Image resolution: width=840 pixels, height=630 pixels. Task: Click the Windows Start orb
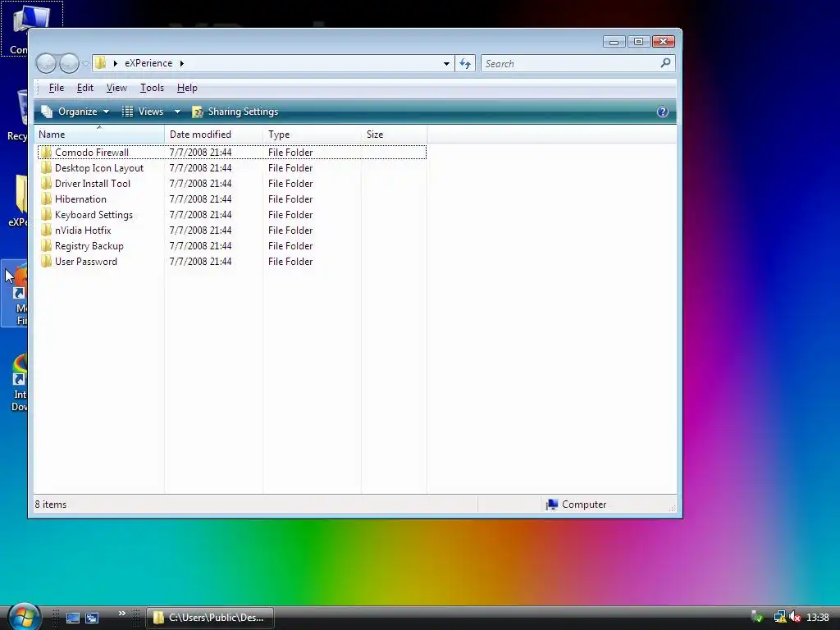point(23,617)
